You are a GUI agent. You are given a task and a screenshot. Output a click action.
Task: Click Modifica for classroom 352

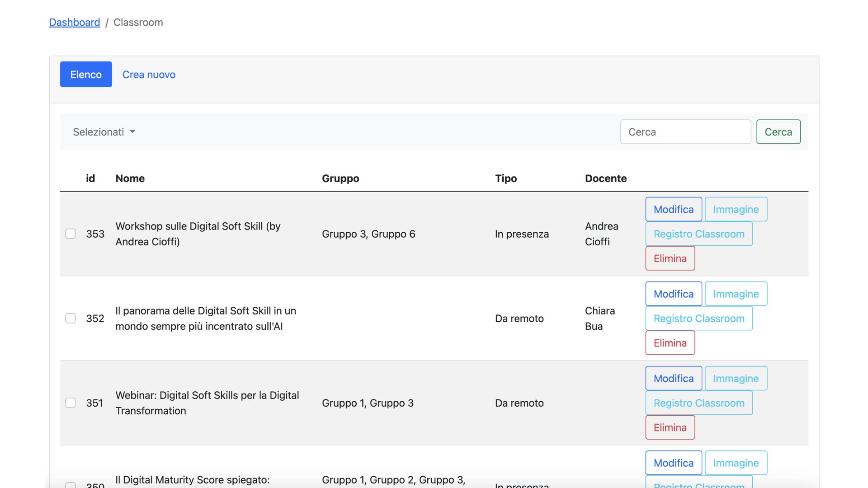click(673, 294)
